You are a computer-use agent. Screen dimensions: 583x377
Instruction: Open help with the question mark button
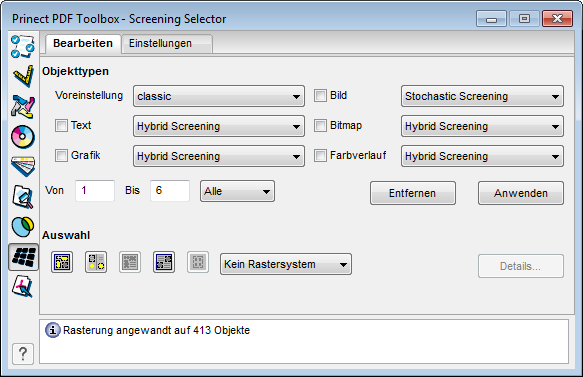(x=23, y=354)
